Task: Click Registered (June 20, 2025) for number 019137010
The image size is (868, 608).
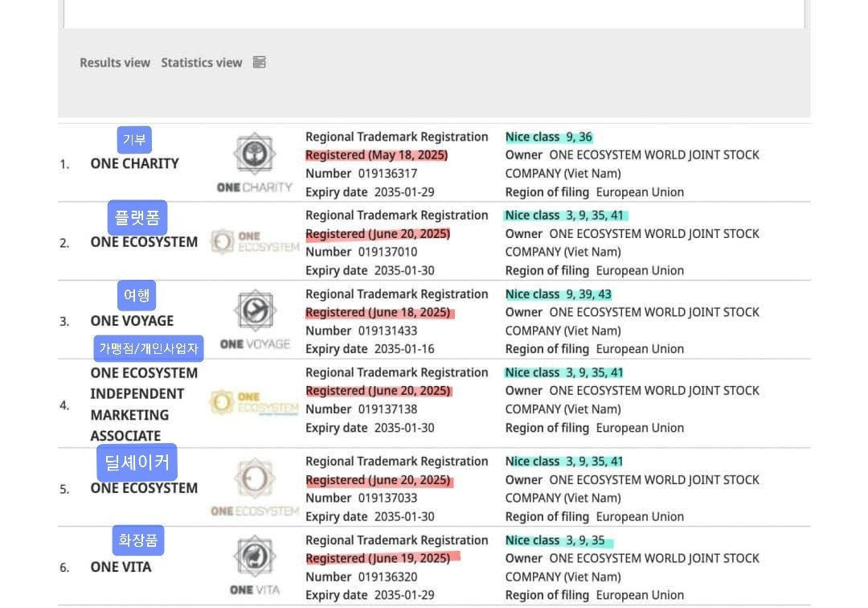Action: [378, 234]
